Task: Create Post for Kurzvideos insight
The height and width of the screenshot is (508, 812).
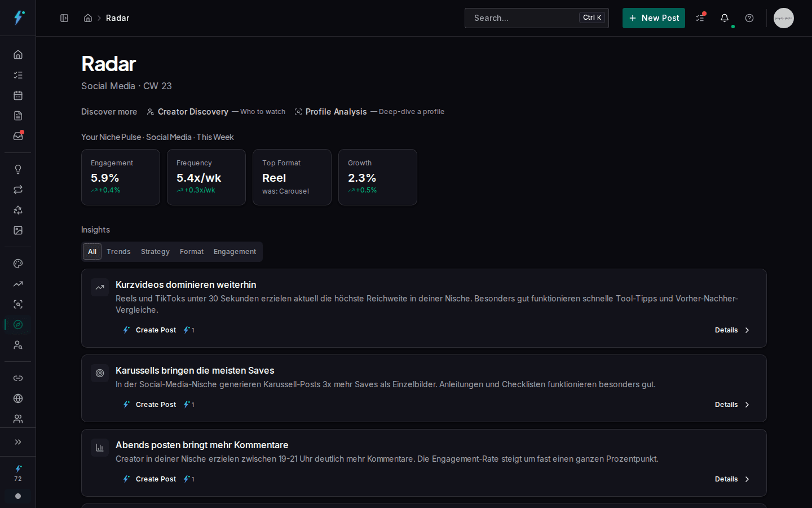Action: [149, 330]
